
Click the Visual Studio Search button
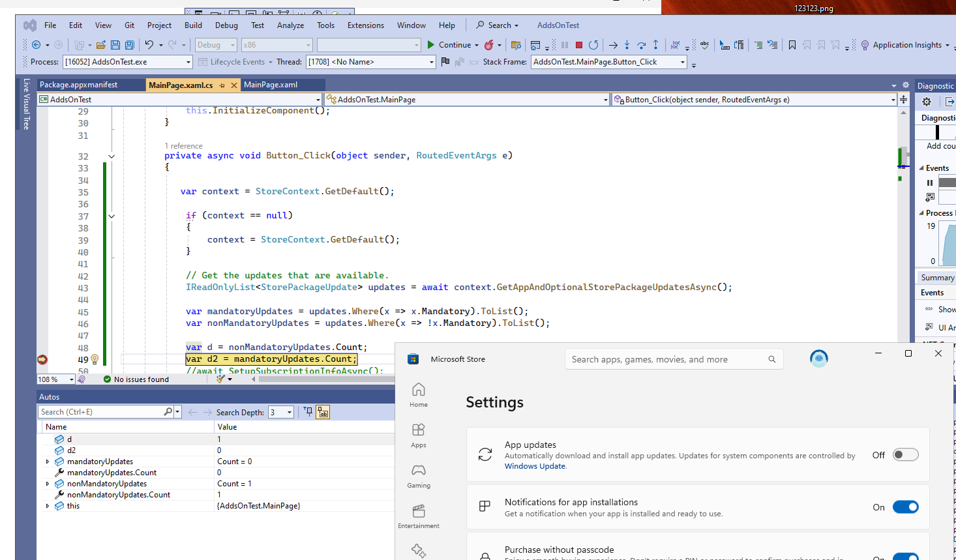click(x=497, y=25)
